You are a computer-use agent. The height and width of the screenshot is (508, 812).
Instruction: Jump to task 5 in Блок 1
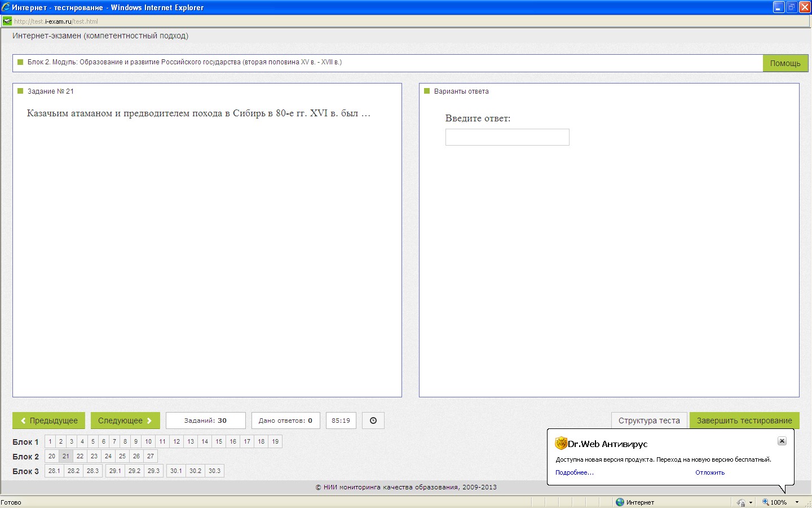coord(93,441)
